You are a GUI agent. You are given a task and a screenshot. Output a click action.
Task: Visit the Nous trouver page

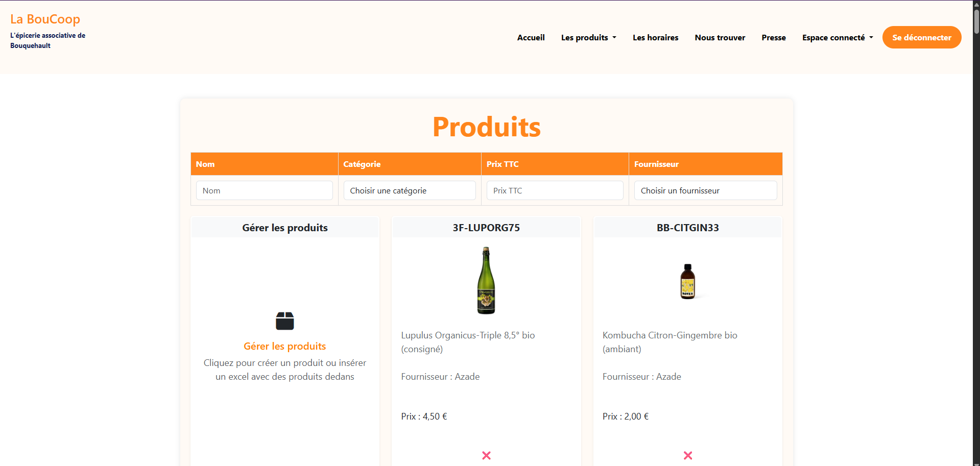click(720, 37)
